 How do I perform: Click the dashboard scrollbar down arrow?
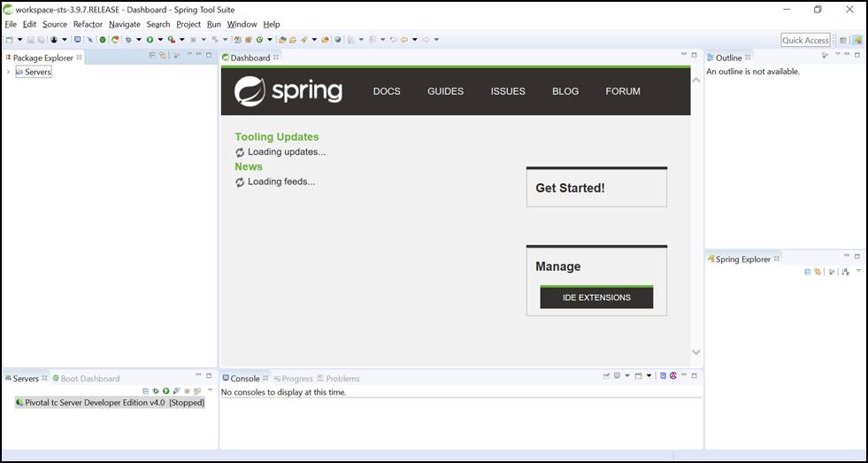[x=696, y=351]
